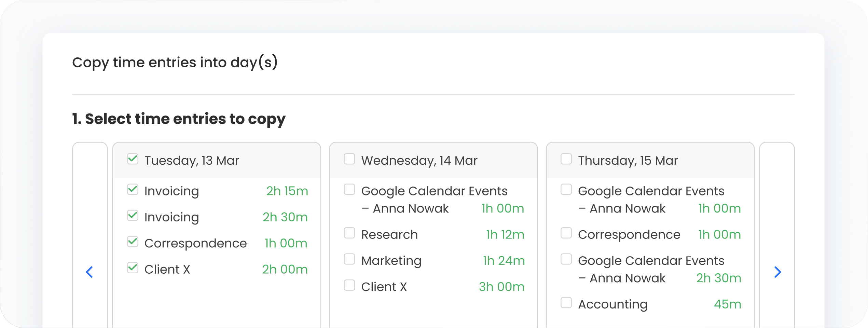Screen dimensions: 868x328
Task: Check the Wednesday, 14 Mar day checkbox
Action: click(x=349, y=159)
